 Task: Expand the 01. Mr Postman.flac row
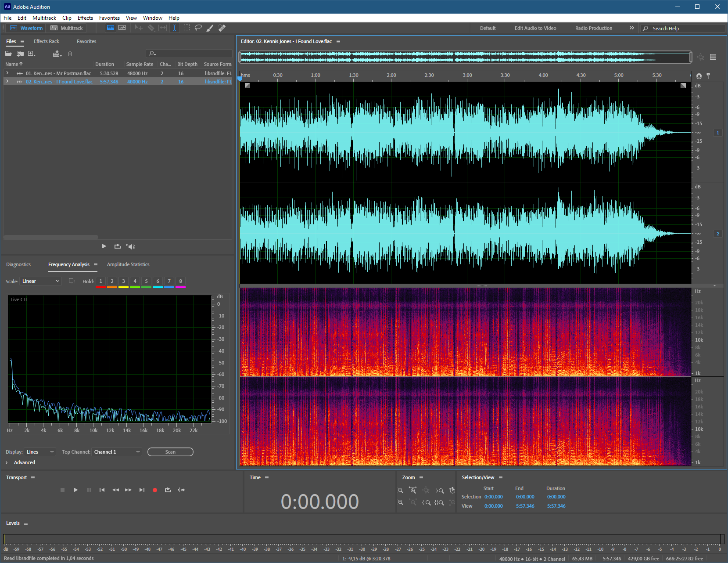point(7,73)
